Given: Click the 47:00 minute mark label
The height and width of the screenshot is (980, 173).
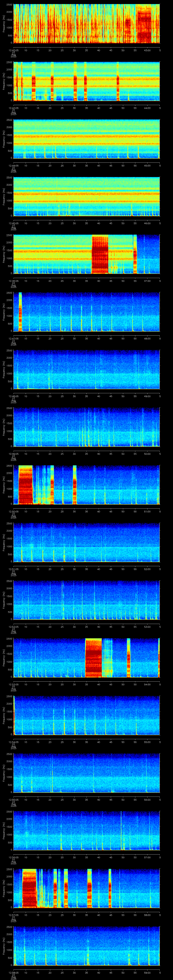Looking at the screenshot, I should 147,281.
